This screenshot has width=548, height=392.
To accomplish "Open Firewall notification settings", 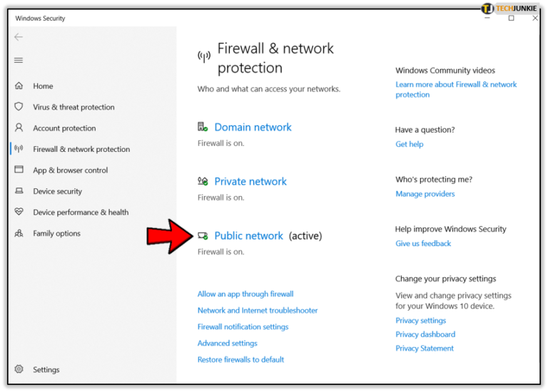I will click(x=243, y=327).
